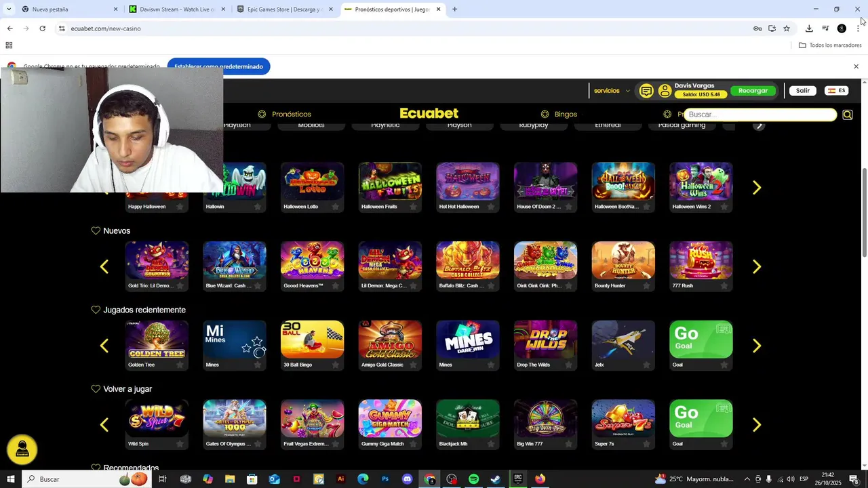Toggle favorite star on Drop The Wilds
Screen dimensions: 868x488
(568, 365)
